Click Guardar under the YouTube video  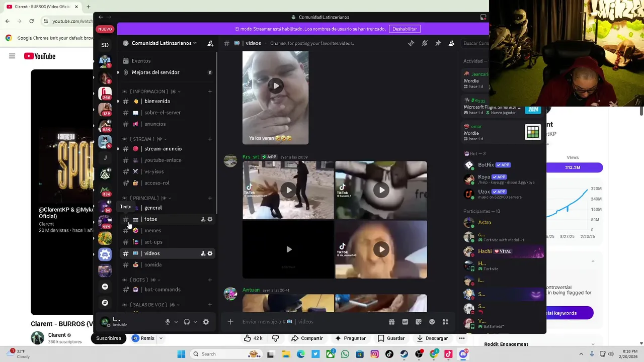pyautogui.click(x=391, y=338)
